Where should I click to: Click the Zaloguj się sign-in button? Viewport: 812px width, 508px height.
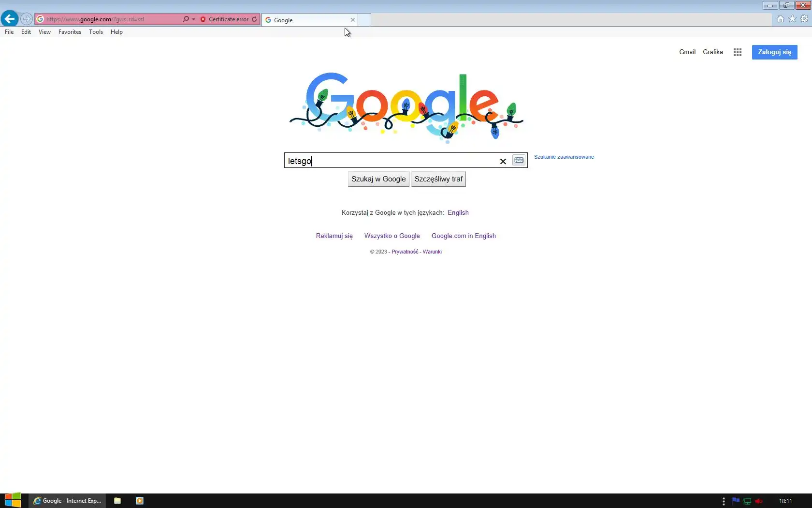774,52
